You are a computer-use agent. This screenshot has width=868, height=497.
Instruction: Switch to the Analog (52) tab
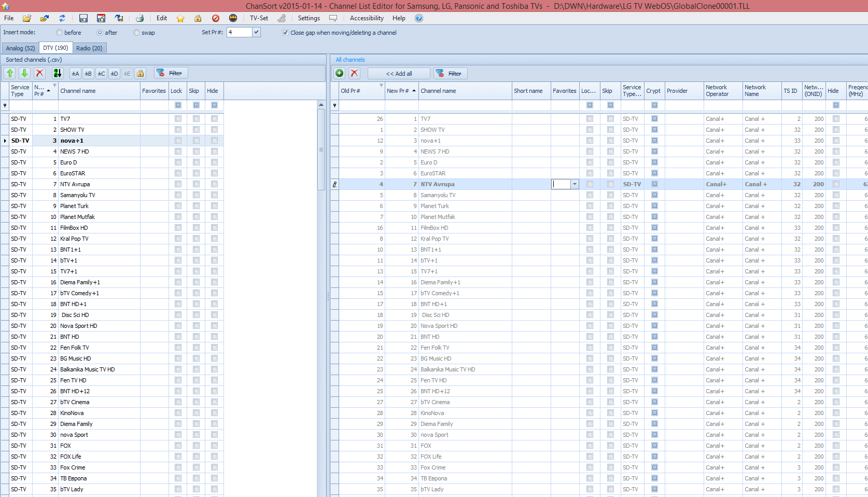pyautogui.click(x=20, y=48)
